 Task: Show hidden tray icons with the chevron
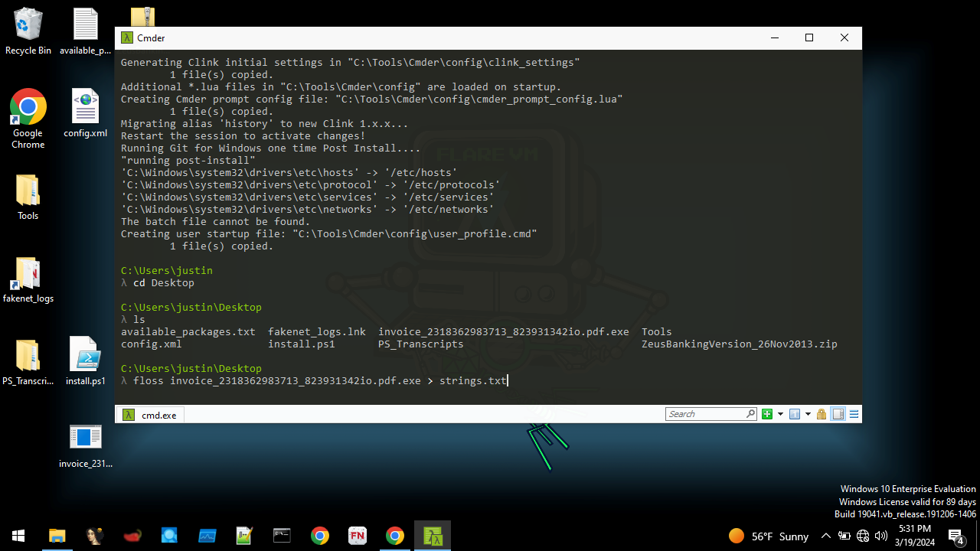(x=825, y=536)
